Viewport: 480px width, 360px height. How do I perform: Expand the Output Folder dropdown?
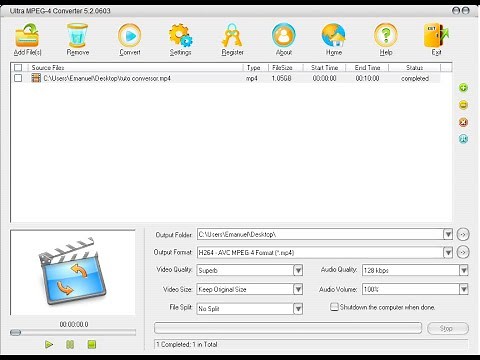(x=448, y=234)
